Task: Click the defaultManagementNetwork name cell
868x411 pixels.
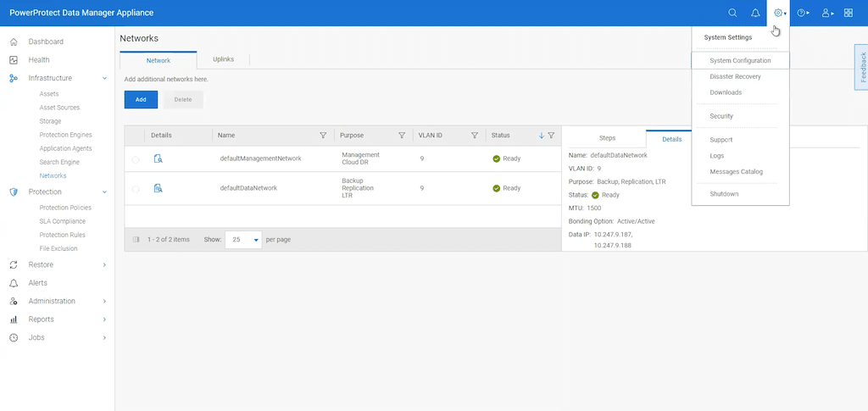Action: 261,158
